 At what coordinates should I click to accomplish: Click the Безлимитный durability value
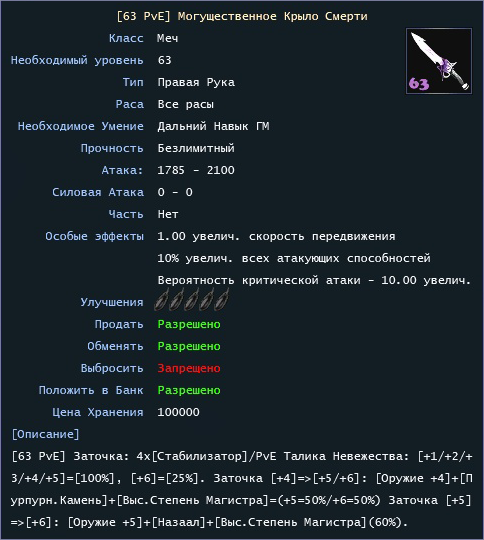pyautogui.click(x=196, y=148)
